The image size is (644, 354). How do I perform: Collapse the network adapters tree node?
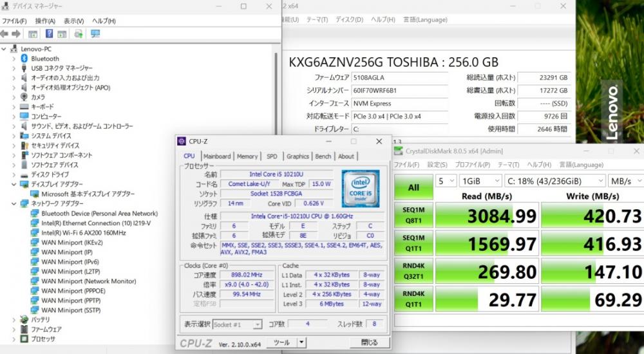pos(14,203)
